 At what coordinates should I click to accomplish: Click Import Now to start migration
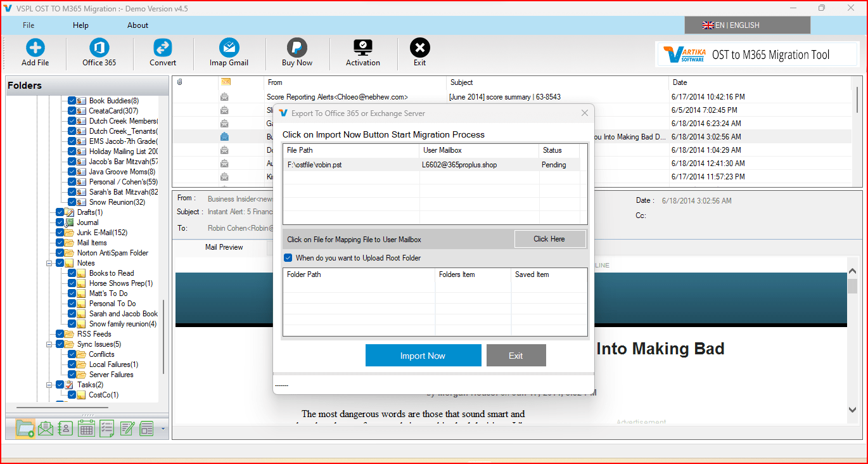(423, 356)
